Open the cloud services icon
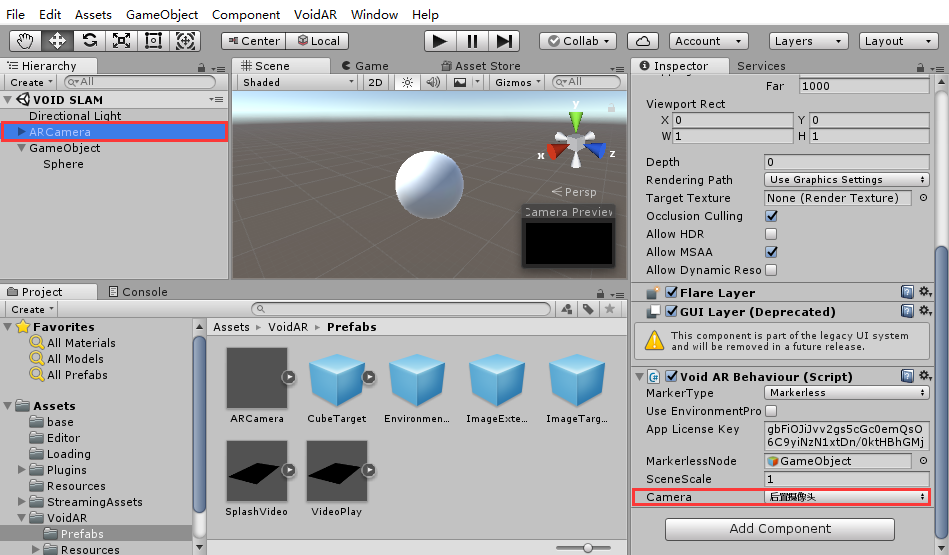 coord(643,41)
